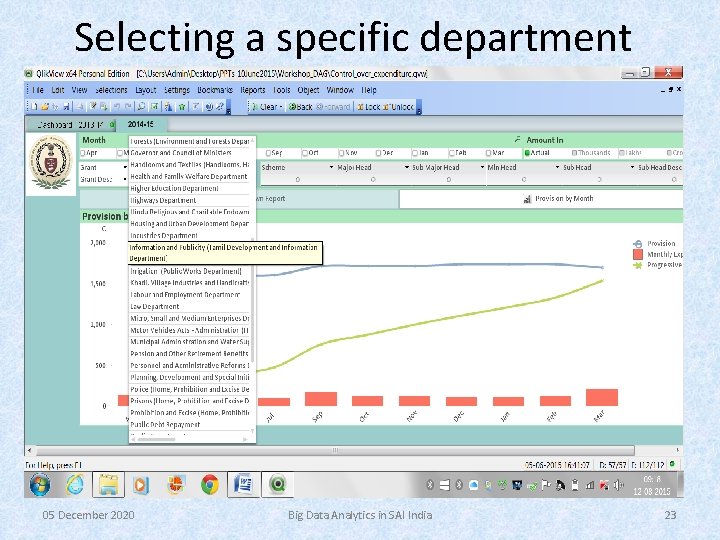The image size is (720, 540).
Task: Open Microsoft Word from the taskbar
Action: pyautogui.click(x=243, y=485)
